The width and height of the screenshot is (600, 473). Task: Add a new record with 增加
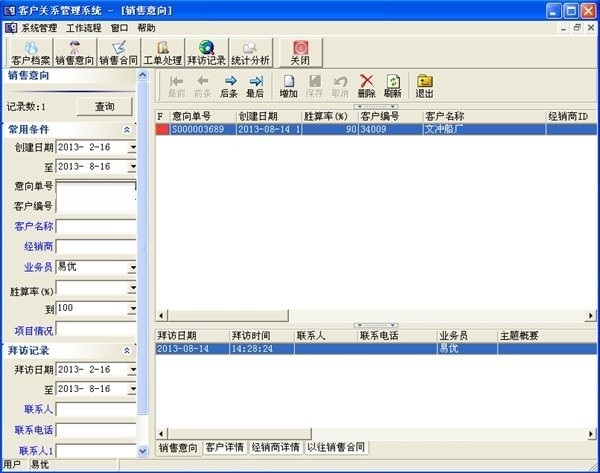pos(288,86)
